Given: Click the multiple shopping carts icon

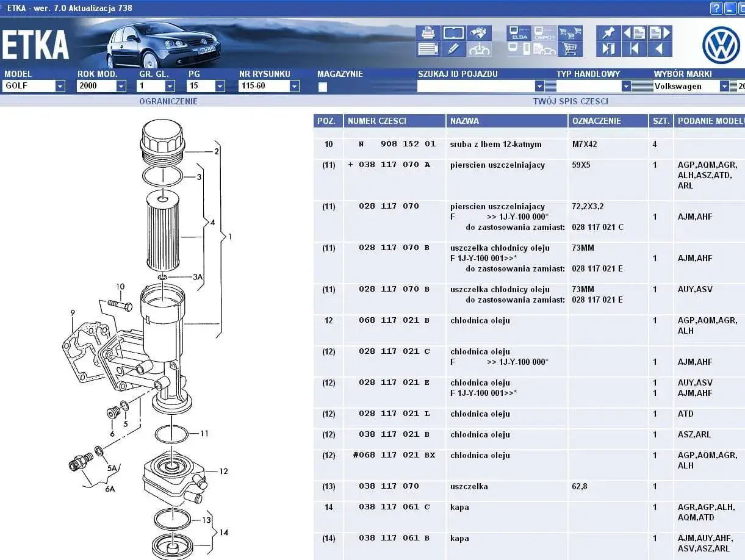Looking at the screenshot, I should pos(570,33).
